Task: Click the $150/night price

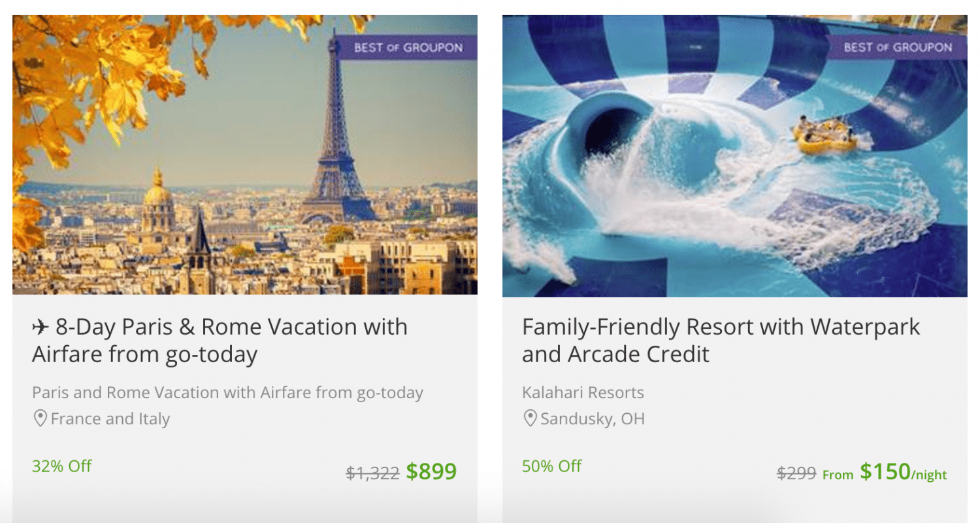Action: click(x=903, y=471)
